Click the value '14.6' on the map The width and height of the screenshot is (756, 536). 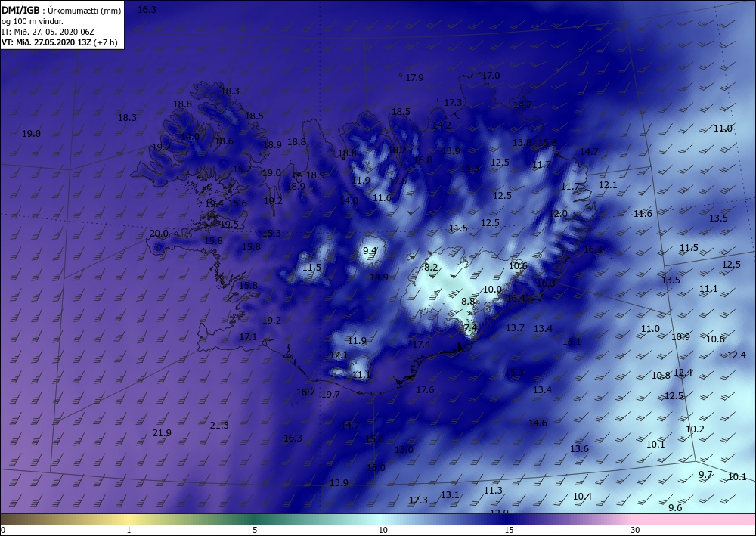[x=538, y=423]
